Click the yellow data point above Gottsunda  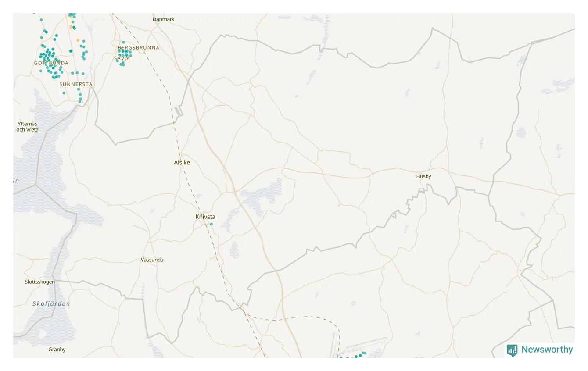(78, 40)
